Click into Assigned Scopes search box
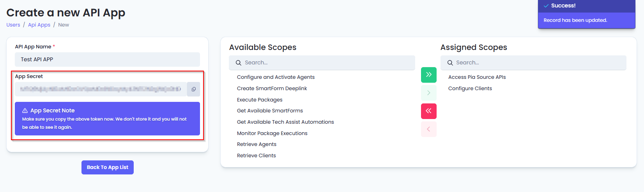 click(x=538, y=63)
